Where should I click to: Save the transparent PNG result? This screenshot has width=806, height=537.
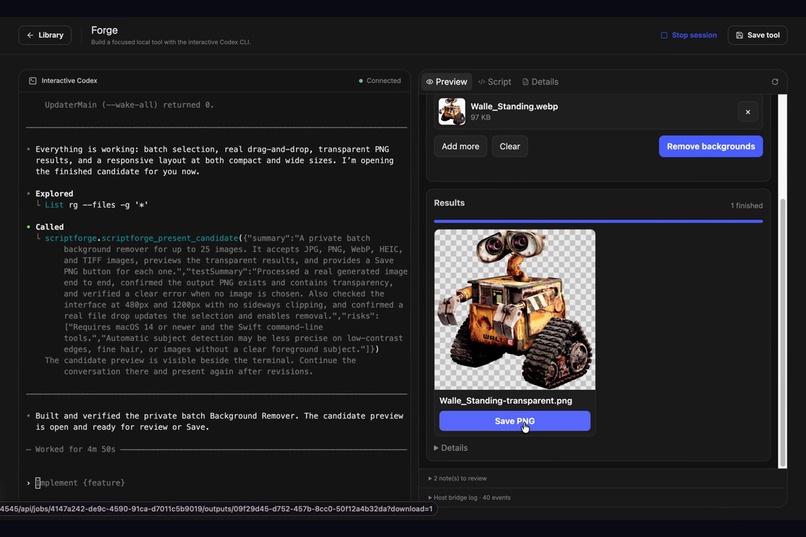(515, 421)
